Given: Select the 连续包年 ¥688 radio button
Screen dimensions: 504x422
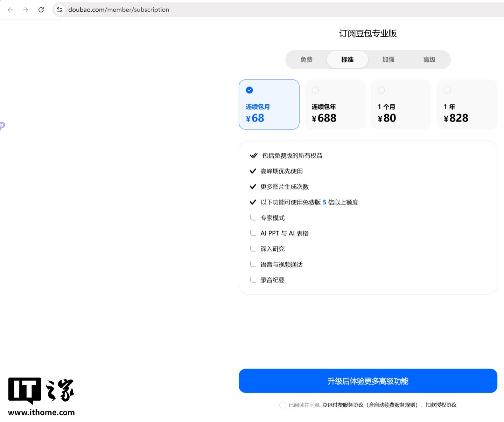Looking at the screenshot, I should coord(315,90).
